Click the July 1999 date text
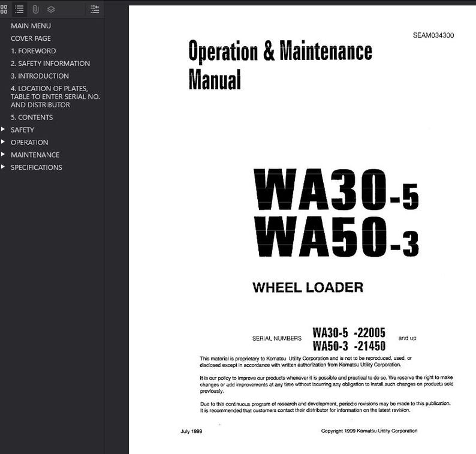 pos(191,431)
